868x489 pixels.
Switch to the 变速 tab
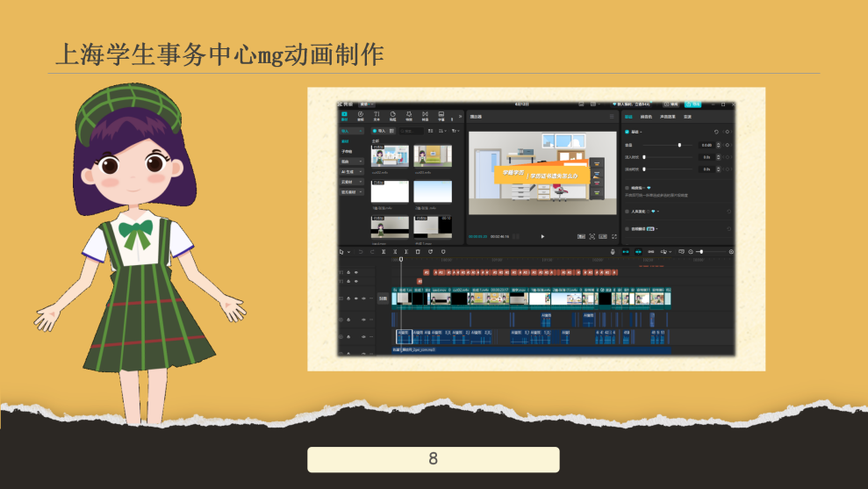(x=688, y=116)
